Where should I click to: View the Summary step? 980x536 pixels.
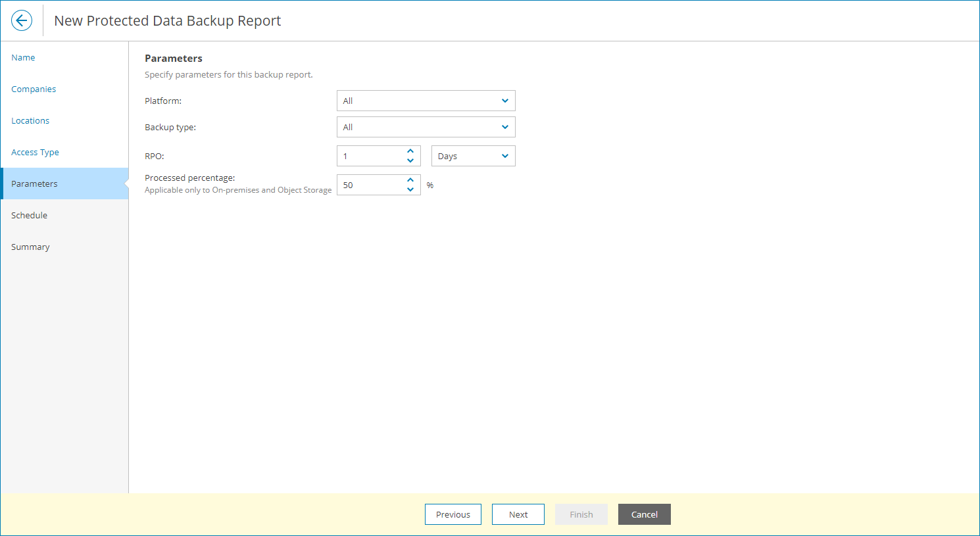coord(30,247)
